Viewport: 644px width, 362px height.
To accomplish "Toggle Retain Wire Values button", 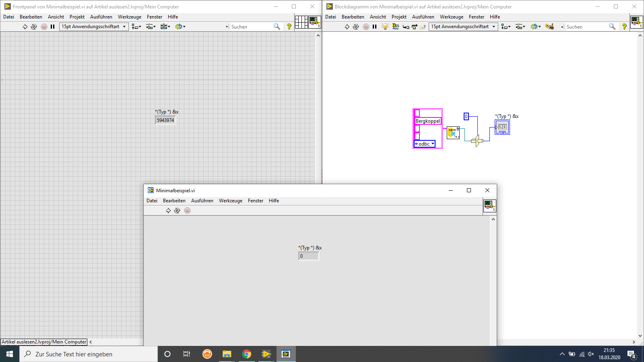I will [x=396, y=27].
